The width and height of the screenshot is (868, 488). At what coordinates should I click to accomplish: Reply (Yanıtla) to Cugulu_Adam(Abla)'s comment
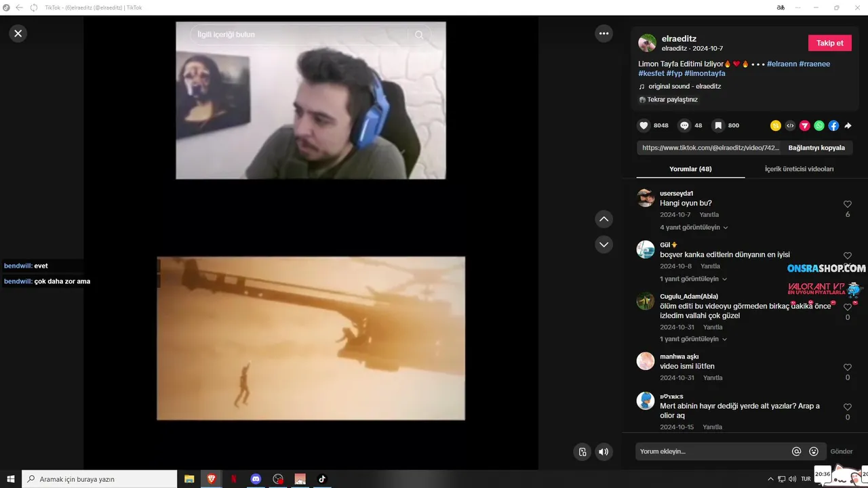point(713,327)
